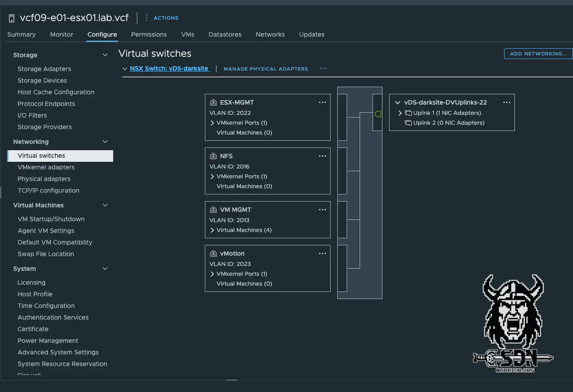Image resolution: width=573 pixels, height=392 pixels.
Task: Expand Uplink 1 NIC adapters
Action: click(400, 113)
